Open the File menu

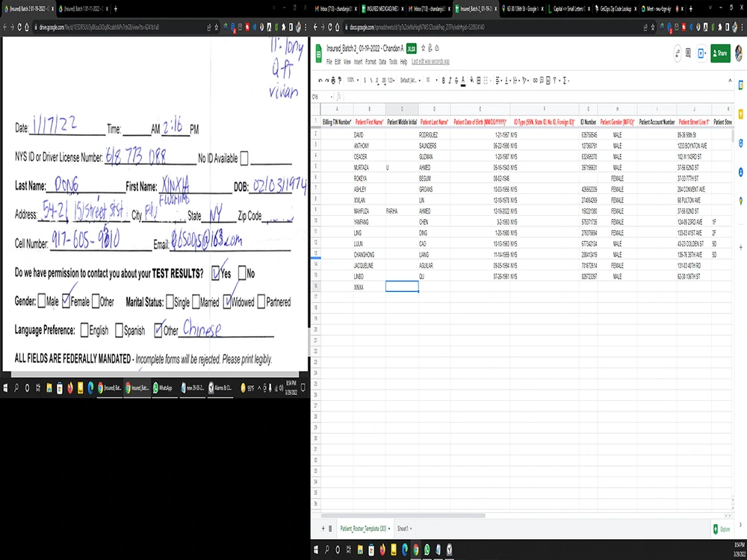(329, 62)
